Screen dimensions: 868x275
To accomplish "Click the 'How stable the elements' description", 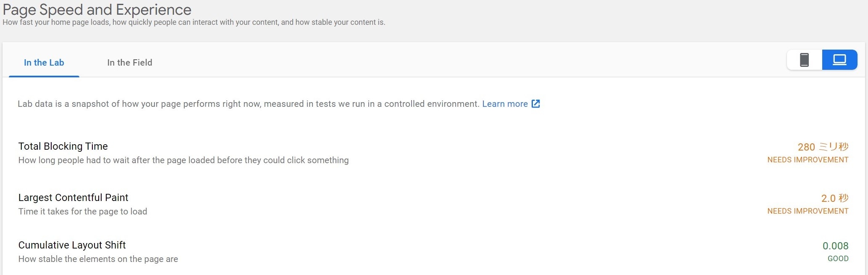I will 98,259.
